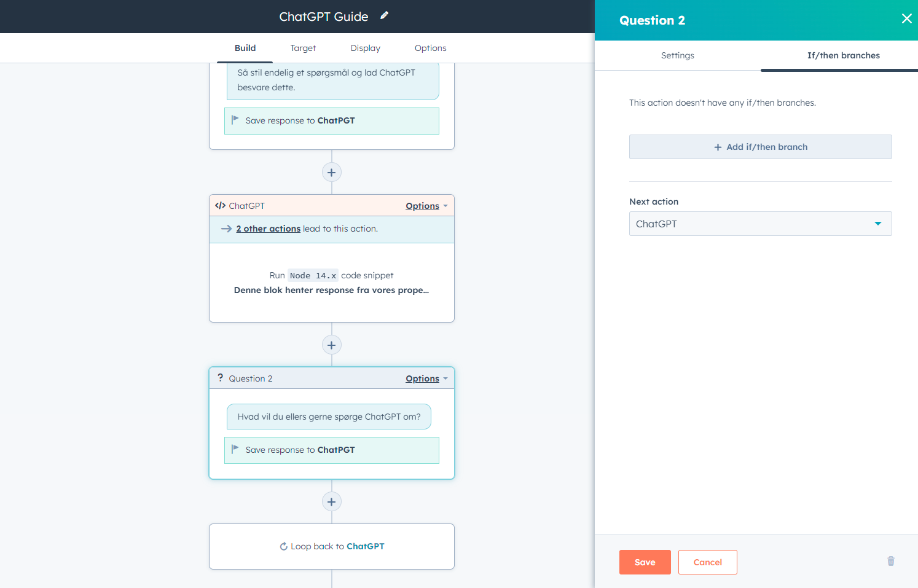918x588 pixels.
Task: Click the Run Node 14.x code snippet text
Action: pos(332,275)
